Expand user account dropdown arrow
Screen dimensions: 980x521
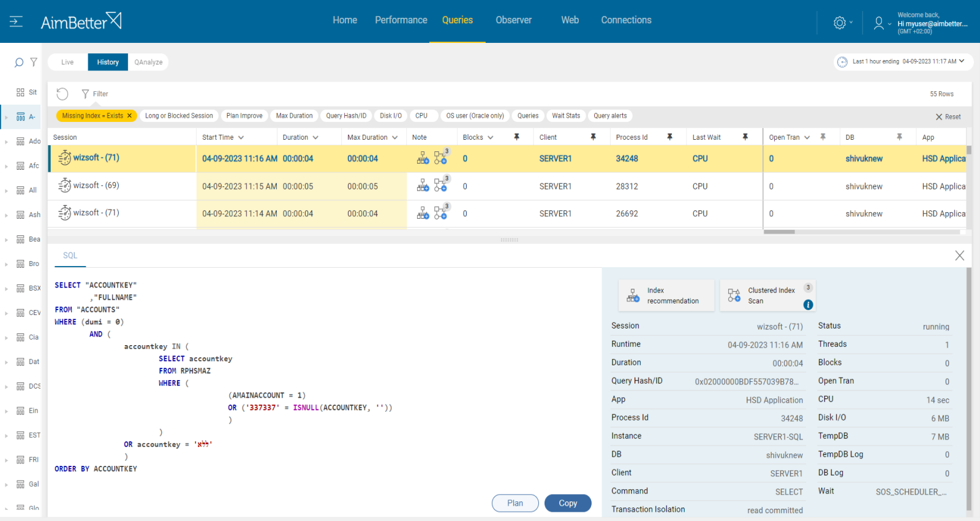tap(889, 24)
